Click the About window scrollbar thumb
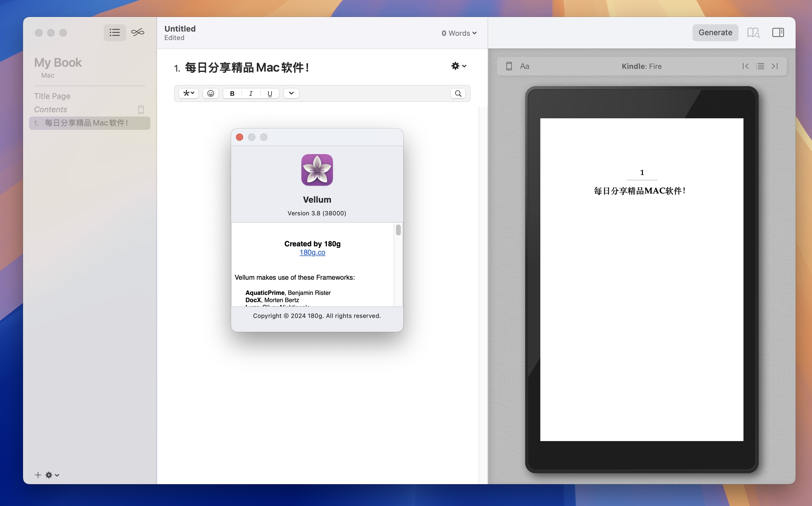Image resolution: width=812 pixels, height=506 pixels. (398, 230)
